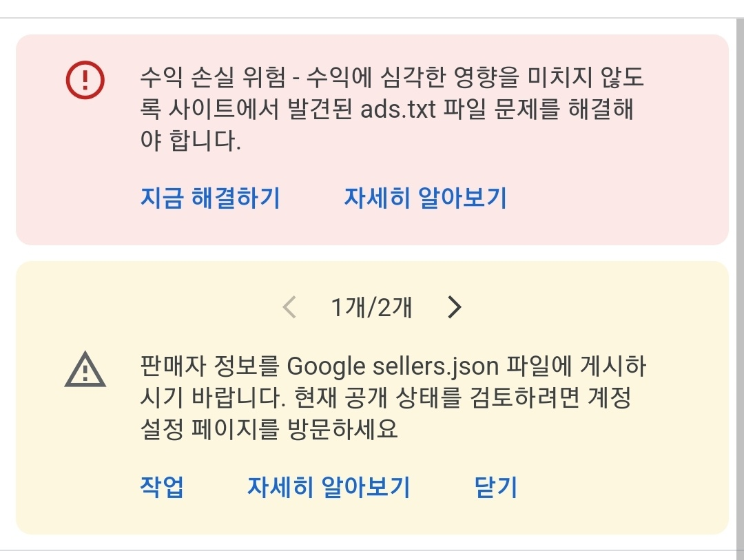Image resolution: width=744 pixels, height=560 pixels.
Task: Open "자세히 알아보기" in the yellow notice
Action: (328, 486)
